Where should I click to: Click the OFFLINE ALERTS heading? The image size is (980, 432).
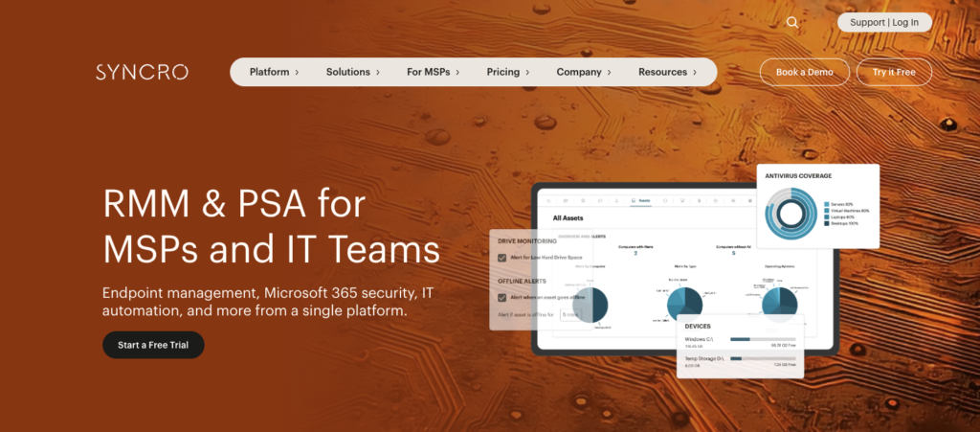[522, 281]
